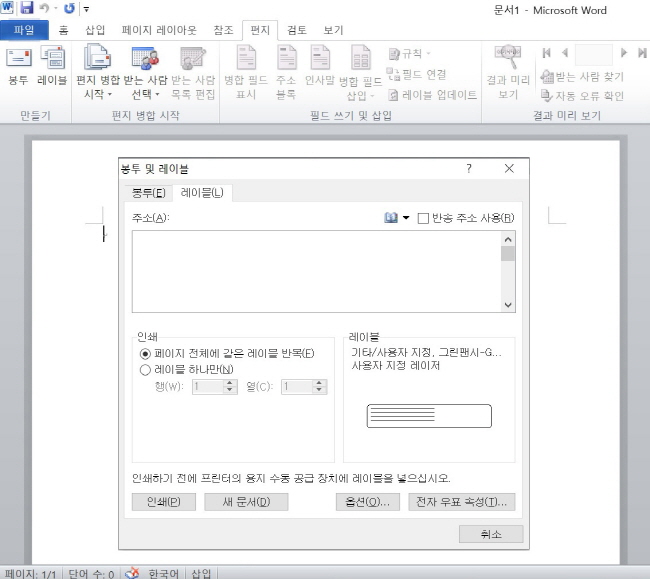
Task: Open the Page Layout (페이지 레이아웃) ribbon tab
Action: pos(159,30)
